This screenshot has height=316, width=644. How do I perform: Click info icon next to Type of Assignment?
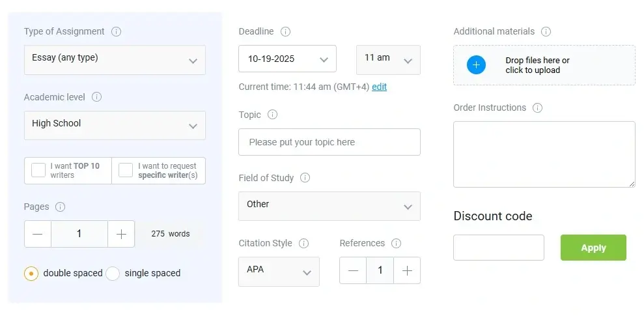pyautogui.click(x=116, y=31)
